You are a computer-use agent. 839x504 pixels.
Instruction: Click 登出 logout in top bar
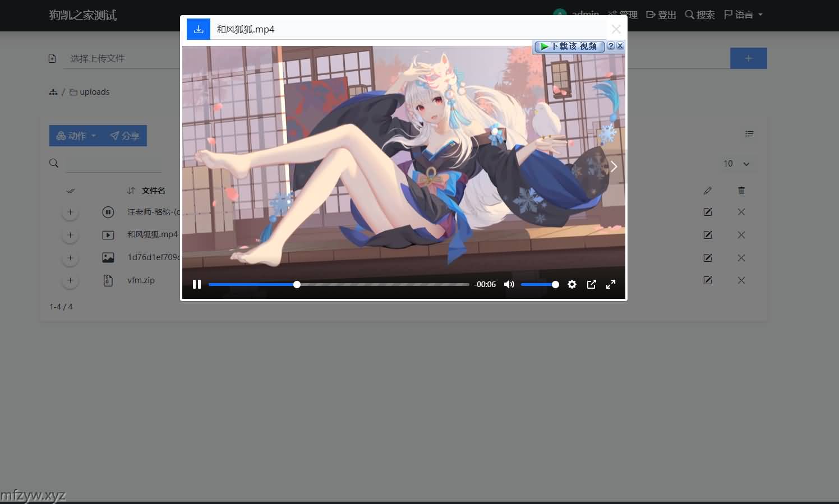pos(661,15)
